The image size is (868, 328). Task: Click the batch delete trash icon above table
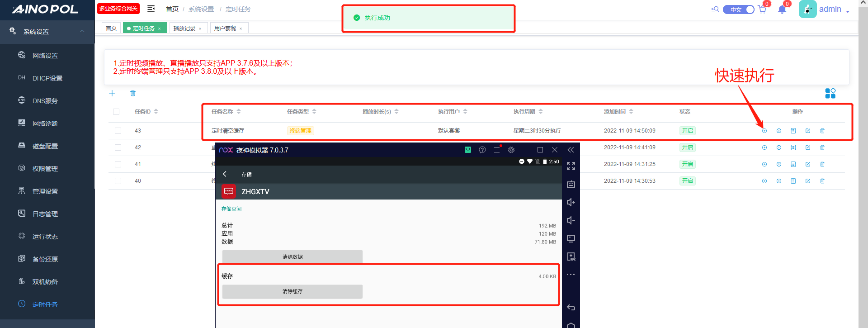[133, 93]
